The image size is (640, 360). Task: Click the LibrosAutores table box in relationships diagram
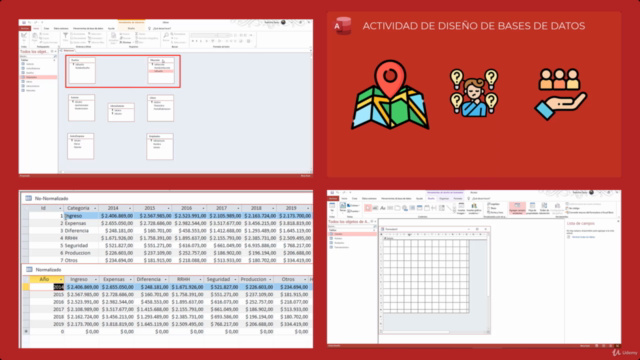pos(121,112)
